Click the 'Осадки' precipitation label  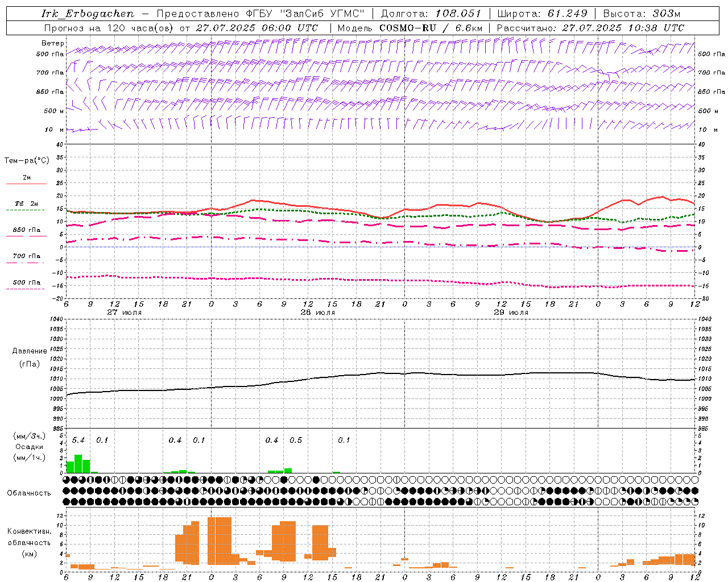pyautogui.click(x=30, y=447)
